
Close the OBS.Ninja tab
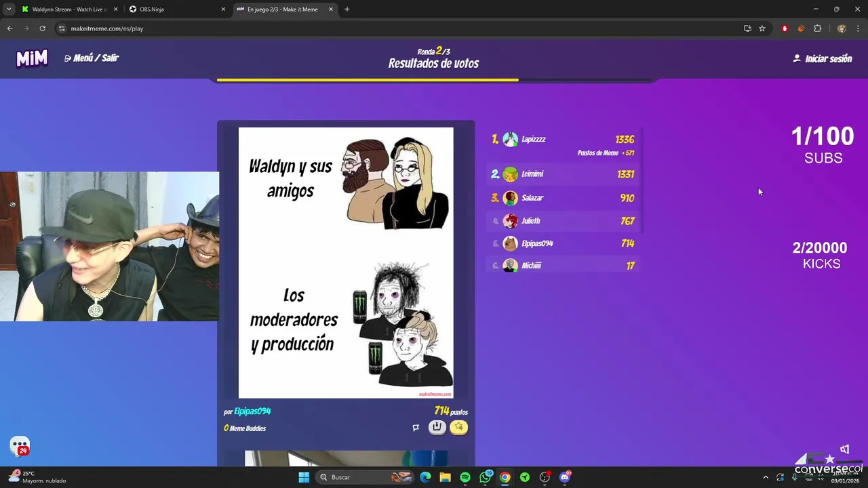(x=223, y=9)
